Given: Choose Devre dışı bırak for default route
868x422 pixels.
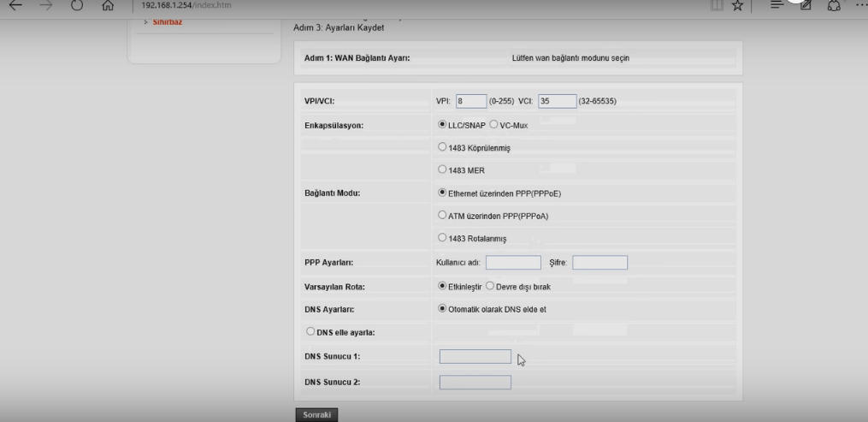Looking at the screenshot, I should coord(490,285).
